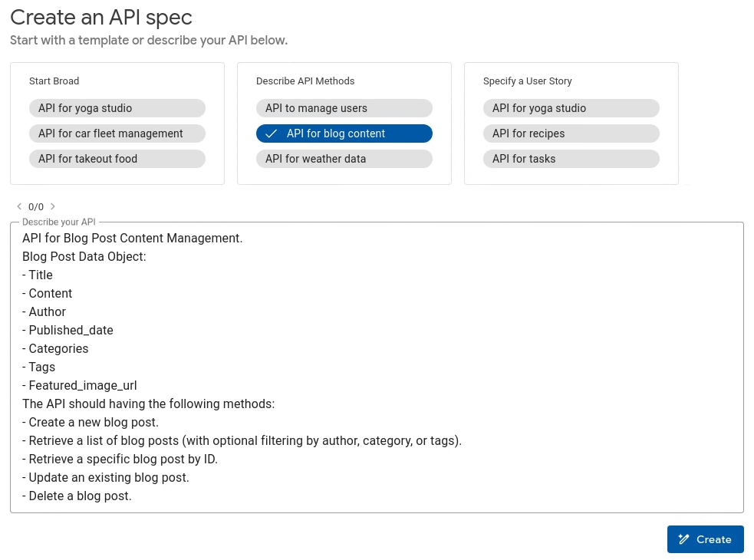Select API for yoga studio under User Story
The image size is (754, 560).
coord(571,108)
